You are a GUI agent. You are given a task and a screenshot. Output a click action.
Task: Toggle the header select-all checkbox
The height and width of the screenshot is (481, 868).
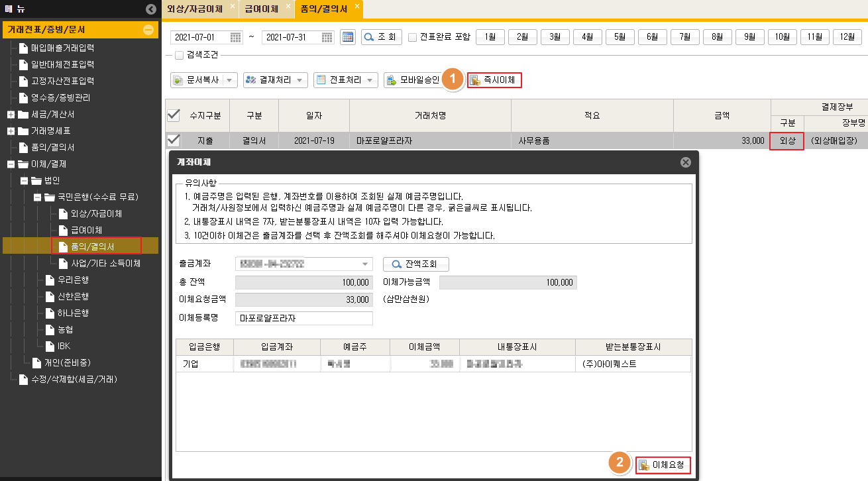tap(174, 115)
